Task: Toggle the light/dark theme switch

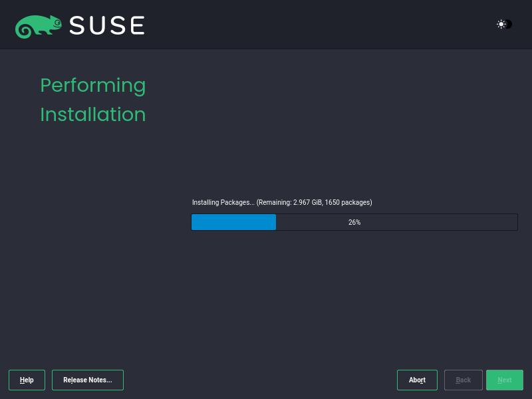Action: point(504,25)
